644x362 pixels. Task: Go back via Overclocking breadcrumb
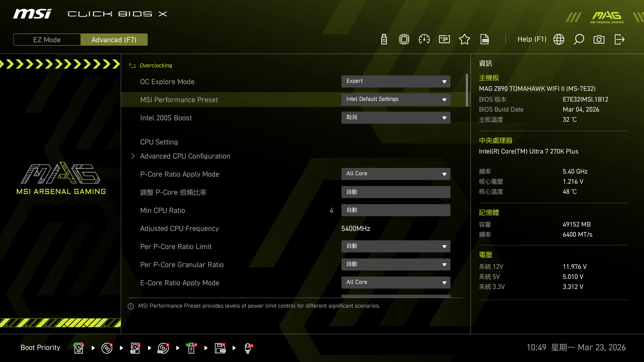(x=155, y=65)
